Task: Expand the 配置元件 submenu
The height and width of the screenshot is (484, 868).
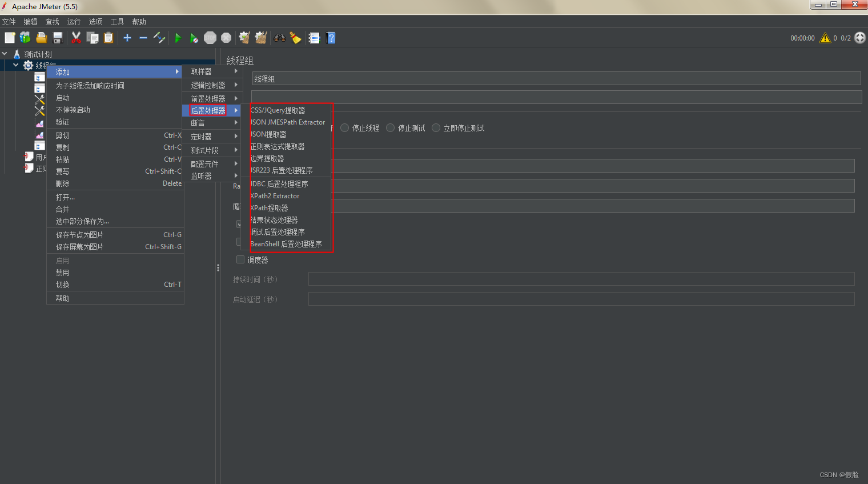Action: click(212, 164)
